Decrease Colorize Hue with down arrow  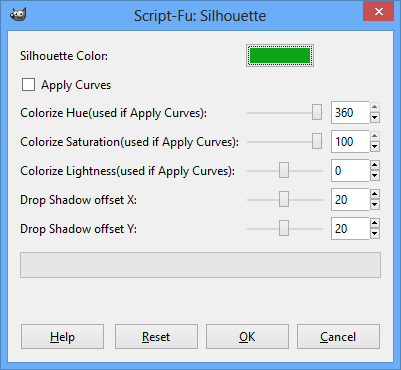pyautogui.click(x=375, y=118)
